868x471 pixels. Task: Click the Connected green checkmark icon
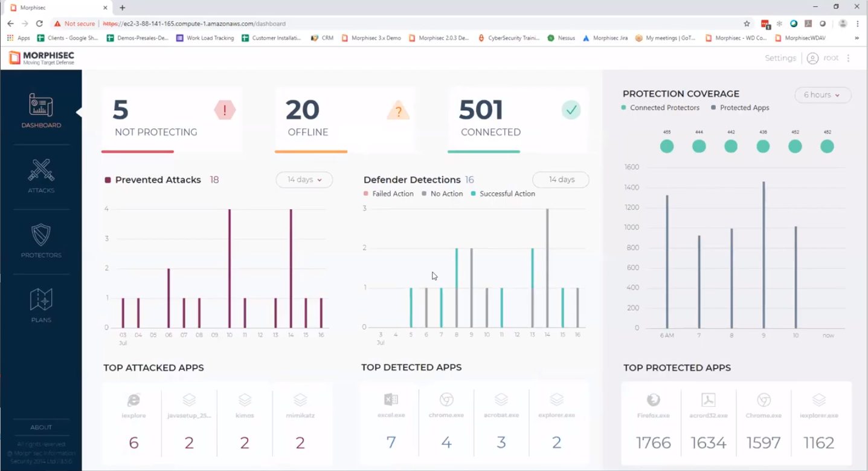pyautogui.click(x=571, y=110)
